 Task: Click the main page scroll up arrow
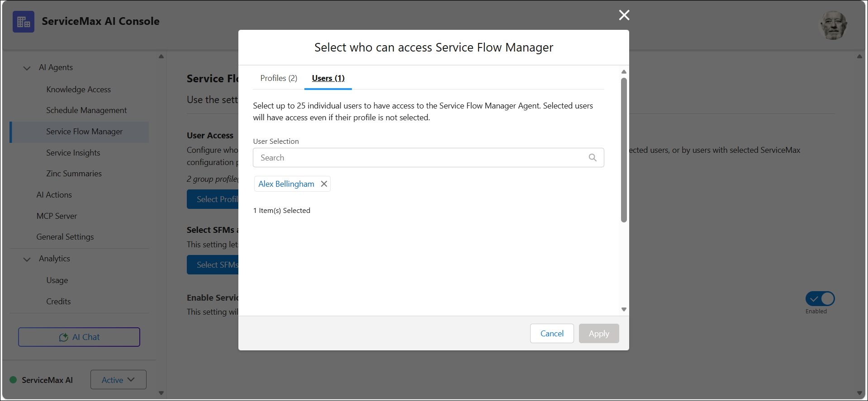pos(859,57)
